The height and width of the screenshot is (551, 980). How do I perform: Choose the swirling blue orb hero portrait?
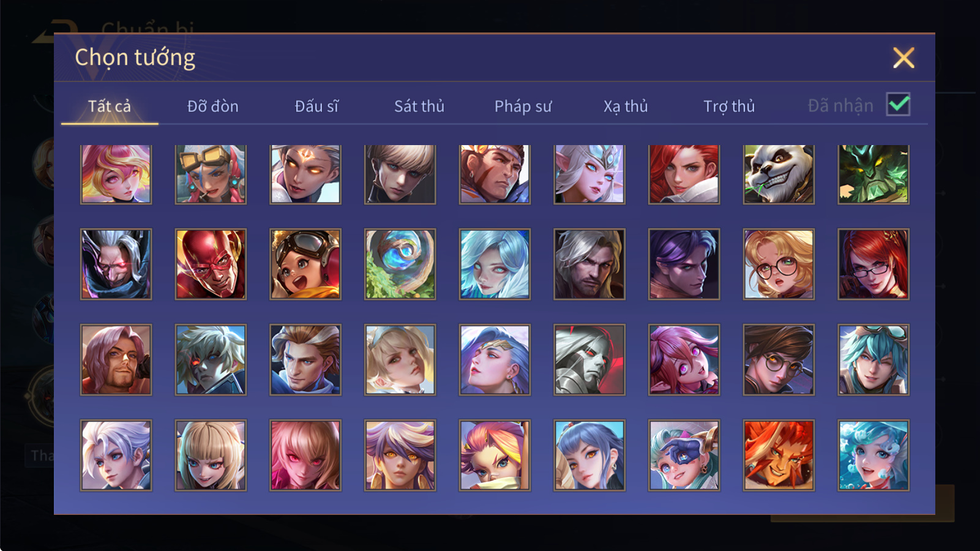click(x=400, y=264)
